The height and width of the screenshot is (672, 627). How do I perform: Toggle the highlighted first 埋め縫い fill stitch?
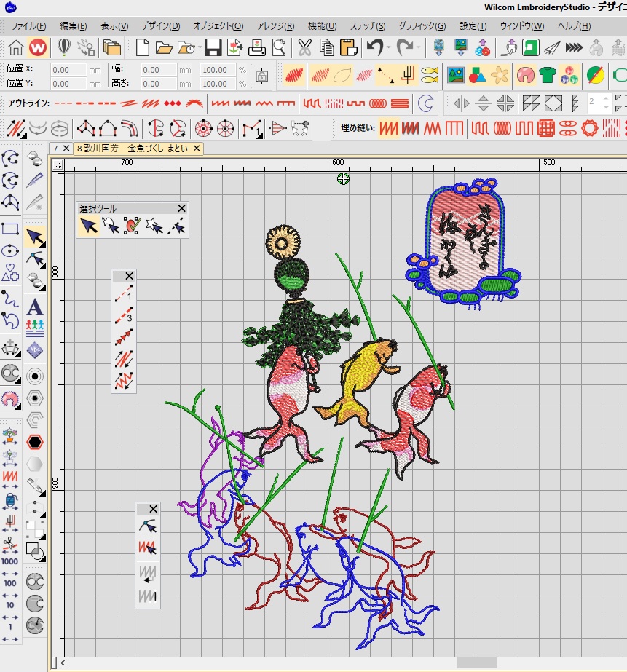click(388, 128)
